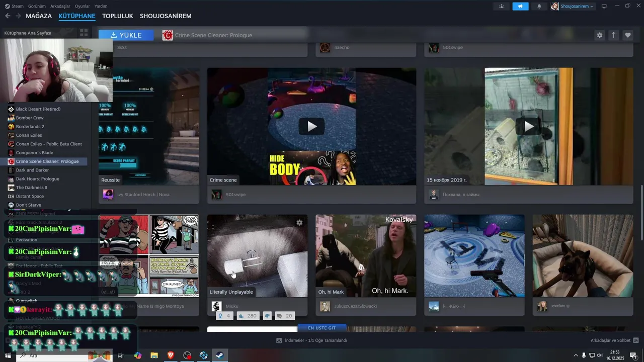Screen dimensions: 644x362
Task: Select Borderlands 2 in library list
Action: pos(30,127)
